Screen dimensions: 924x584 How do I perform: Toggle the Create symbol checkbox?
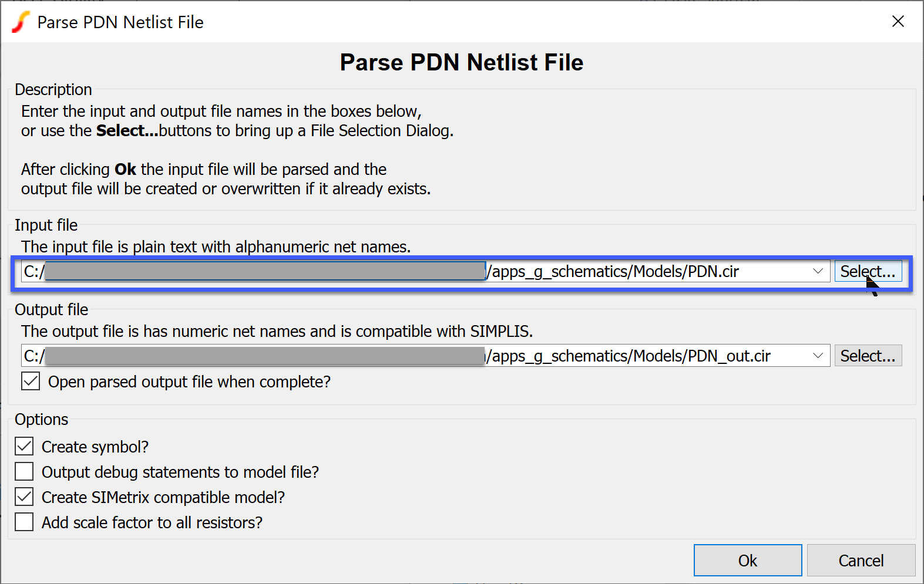click(25, 447)
